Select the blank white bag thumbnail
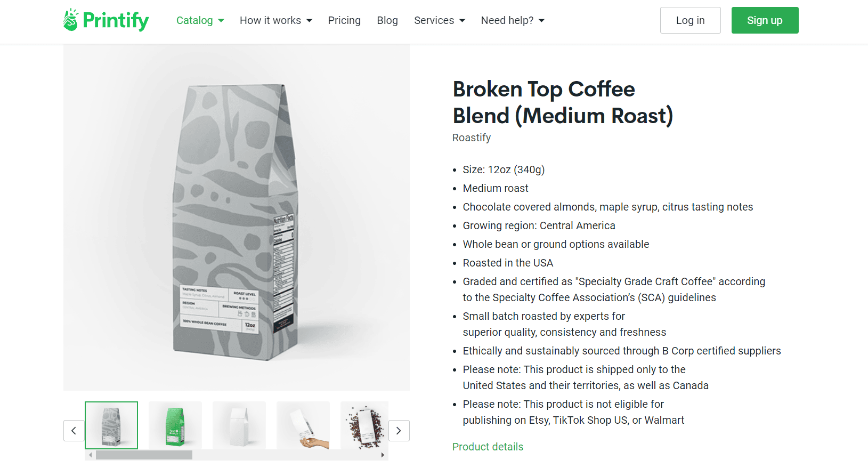 point(239,425)
